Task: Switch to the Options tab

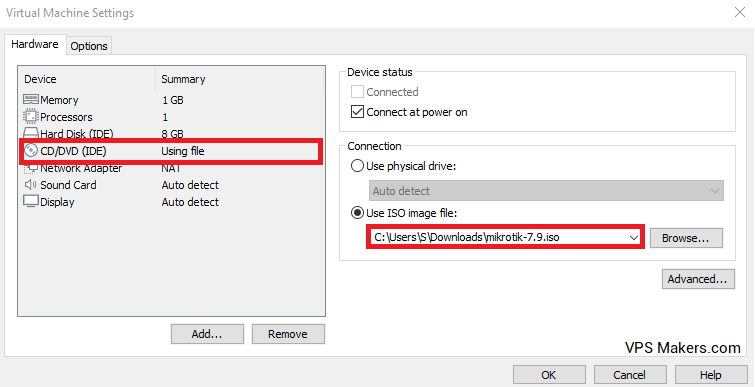Action: [89, 46]
